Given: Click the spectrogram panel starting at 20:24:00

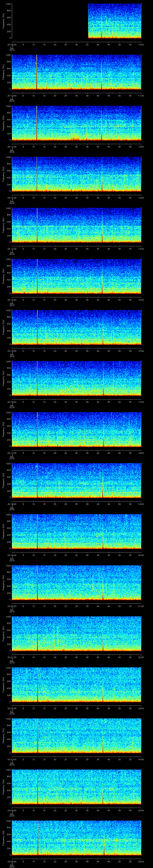Looking at the screenshot, I should [x=77, y=787].
